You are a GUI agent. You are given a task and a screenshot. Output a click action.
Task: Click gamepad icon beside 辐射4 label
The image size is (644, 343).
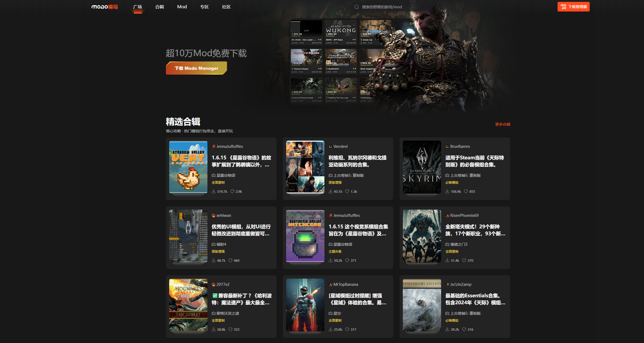coord(214,244)
